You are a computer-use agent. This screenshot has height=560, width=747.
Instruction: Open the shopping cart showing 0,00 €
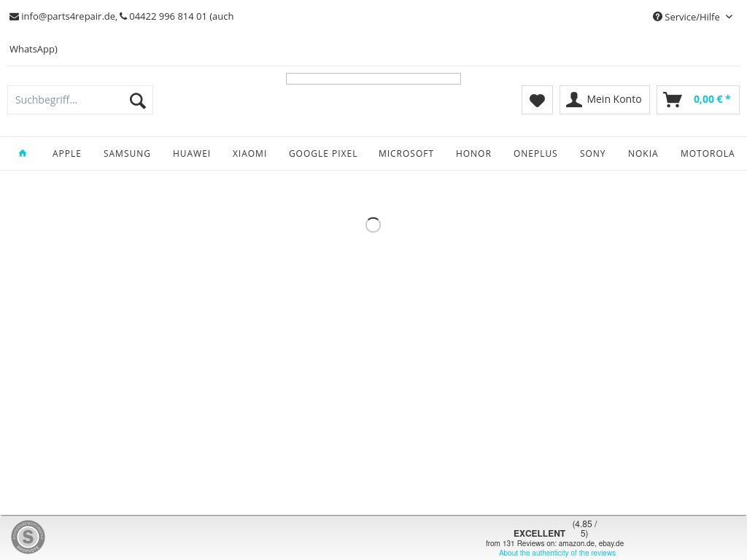[x=697, y=100]
